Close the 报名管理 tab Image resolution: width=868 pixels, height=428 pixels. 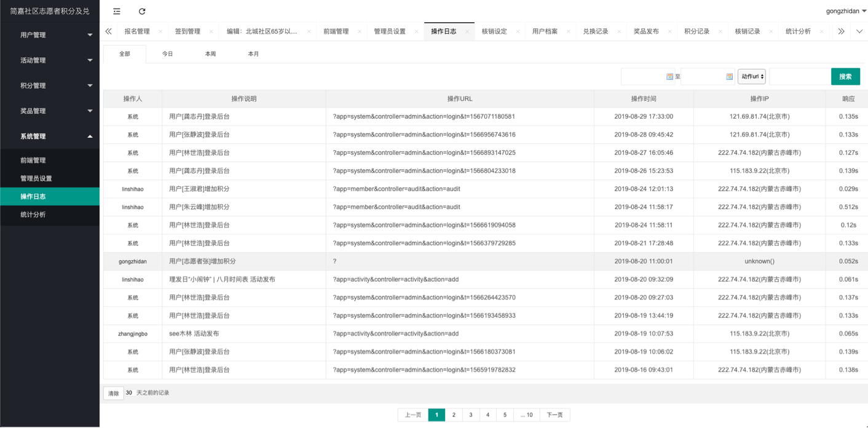click(160, 31)
